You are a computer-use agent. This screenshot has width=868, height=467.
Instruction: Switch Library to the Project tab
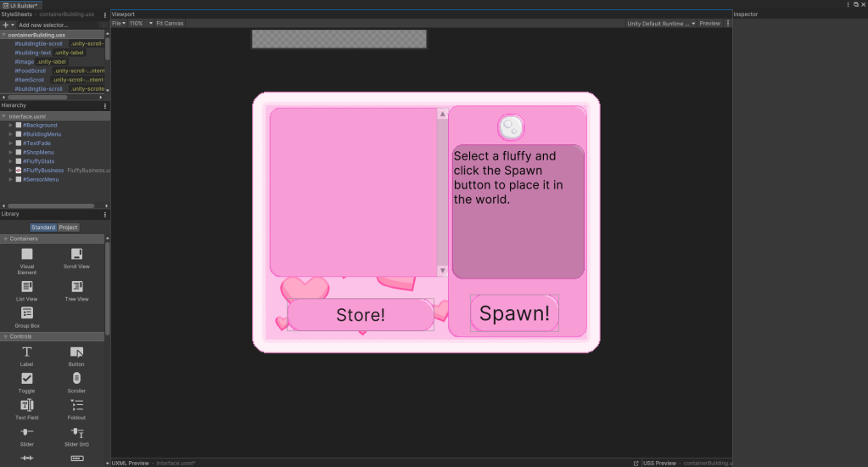[68, 227]
